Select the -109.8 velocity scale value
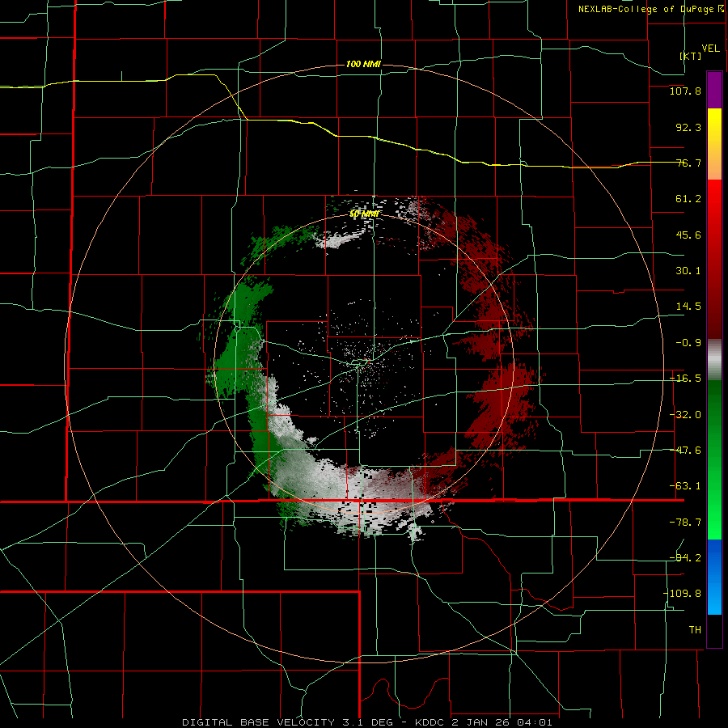The image size is (728, 728). 683,594
